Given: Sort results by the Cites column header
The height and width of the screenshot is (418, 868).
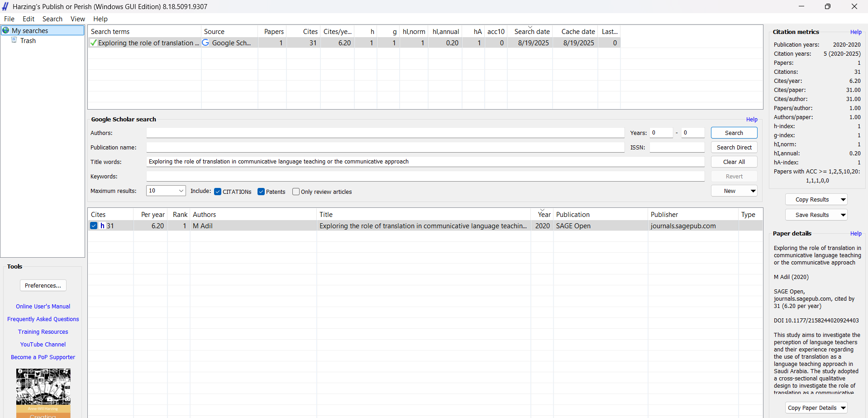Looking at the screenshot, I should (111, 214).
